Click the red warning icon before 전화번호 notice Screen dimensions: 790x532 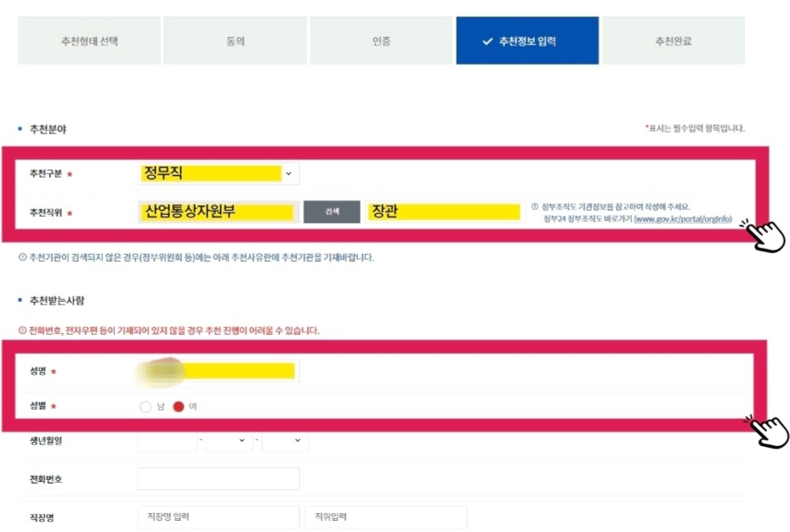(x=22, y=331)
